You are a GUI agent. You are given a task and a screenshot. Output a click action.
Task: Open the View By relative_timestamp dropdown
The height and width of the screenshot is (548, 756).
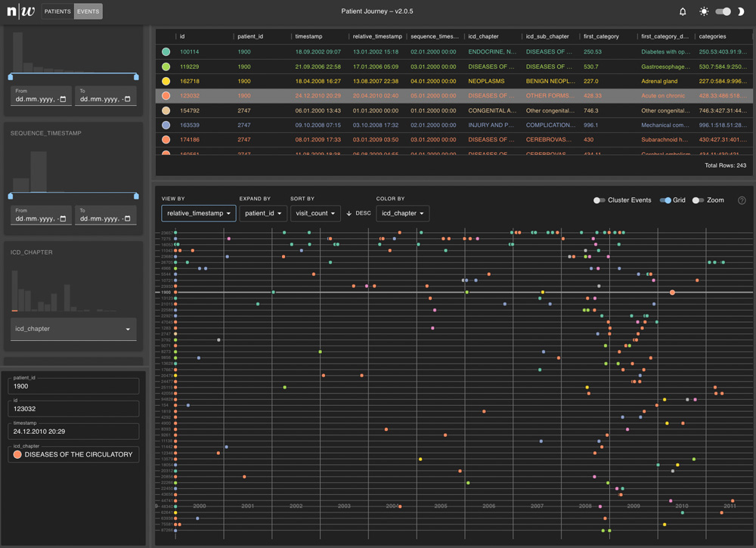[199, 213]
